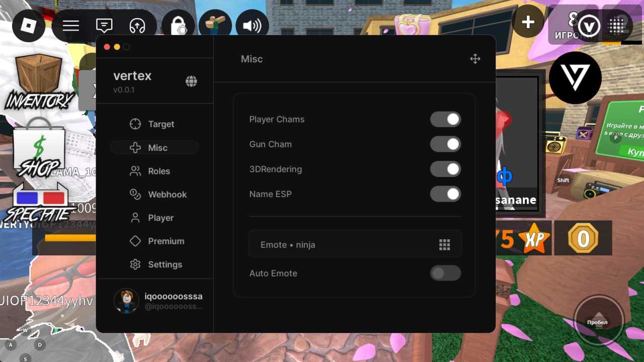Turn off the Gun Cham toggle

(x=445, y=144)
